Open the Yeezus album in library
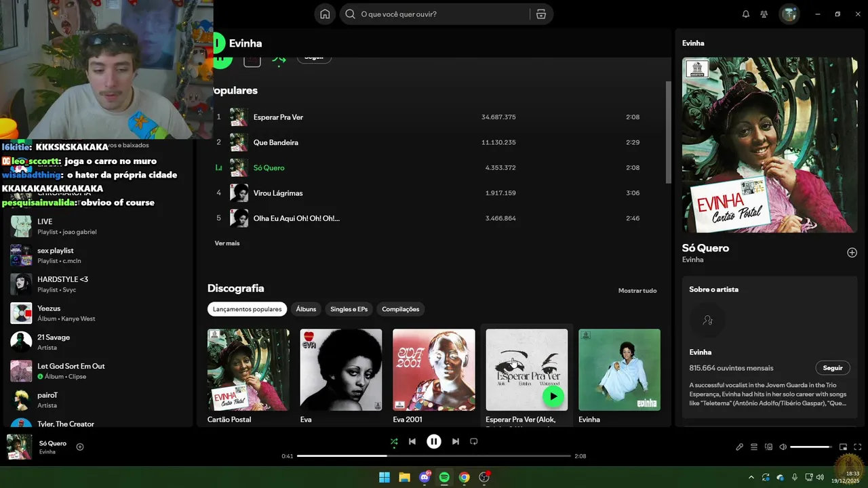 pyautogui.click(x=98, y=313)
